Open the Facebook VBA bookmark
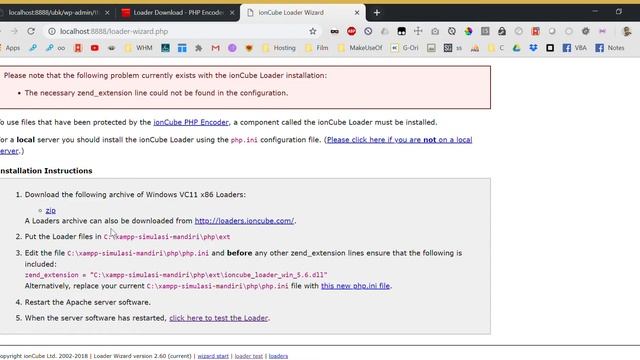 [574, 48]
